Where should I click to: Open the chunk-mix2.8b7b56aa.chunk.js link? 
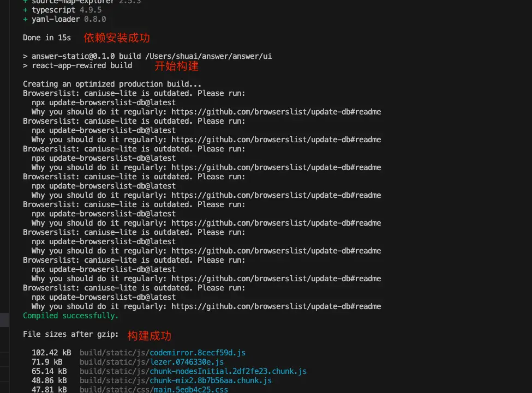(x=209, y=380)
